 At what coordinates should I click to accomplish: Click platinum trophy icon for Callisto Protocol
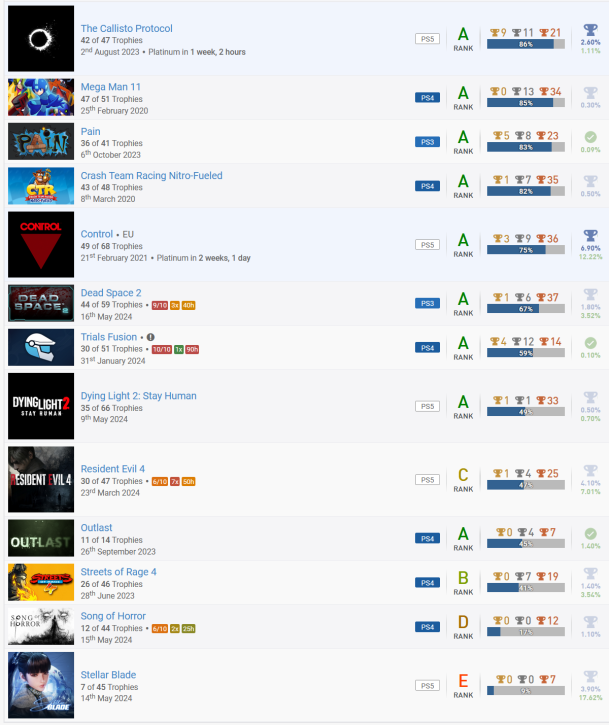[x=591, y=30]
